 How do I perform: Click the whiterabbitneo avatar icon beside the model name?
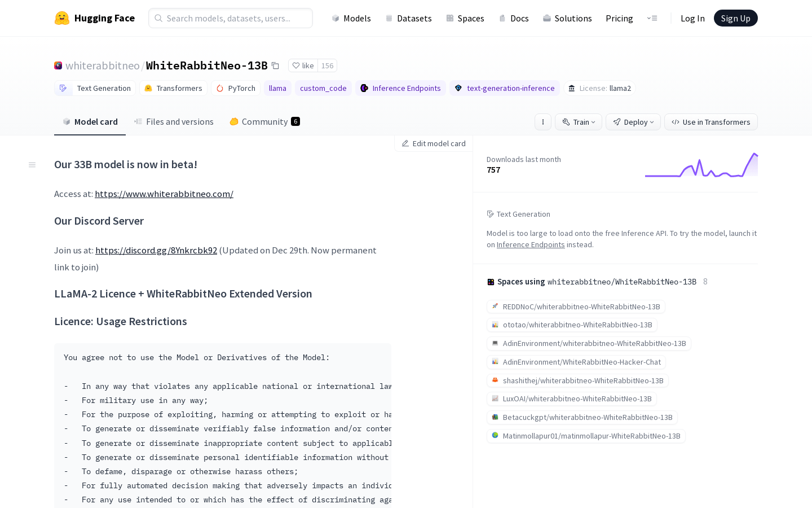tap(58, 65)
